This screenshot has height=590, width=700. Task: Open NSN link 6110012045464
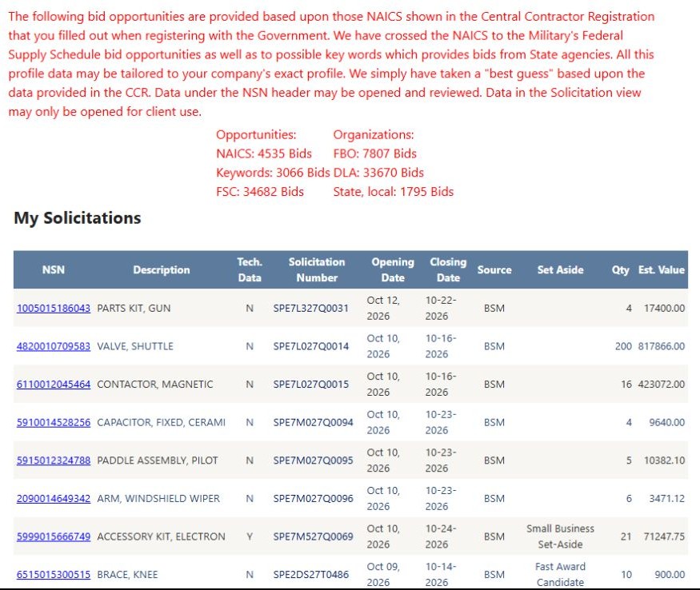54,385
